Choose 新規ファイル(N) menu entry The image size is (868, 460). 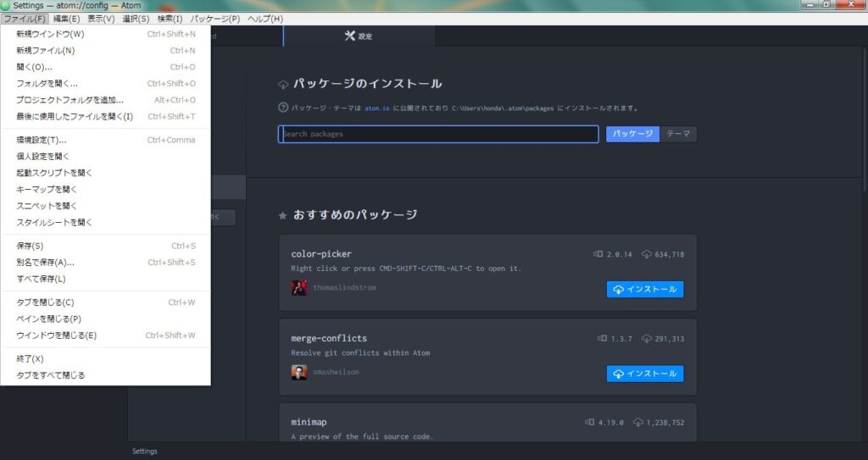point(106,50)
